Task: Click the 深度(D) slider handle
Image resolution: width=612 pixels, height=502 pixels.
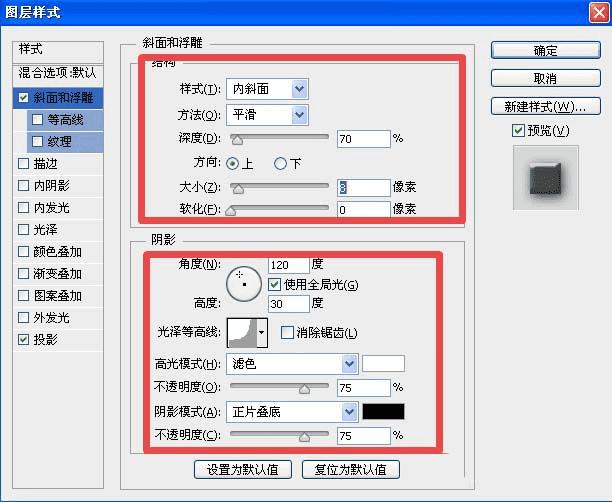Action: [237, 139]
